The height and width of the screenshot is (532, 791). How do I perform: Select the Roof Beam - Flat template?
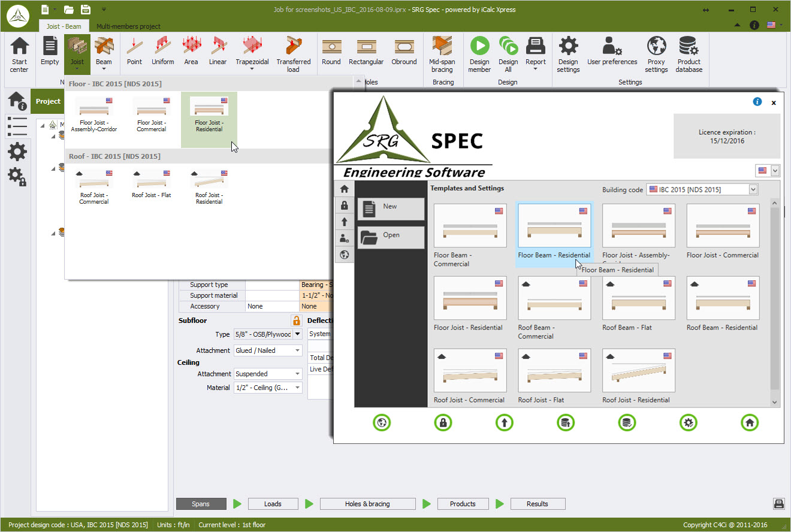click(x=639, y=304)
